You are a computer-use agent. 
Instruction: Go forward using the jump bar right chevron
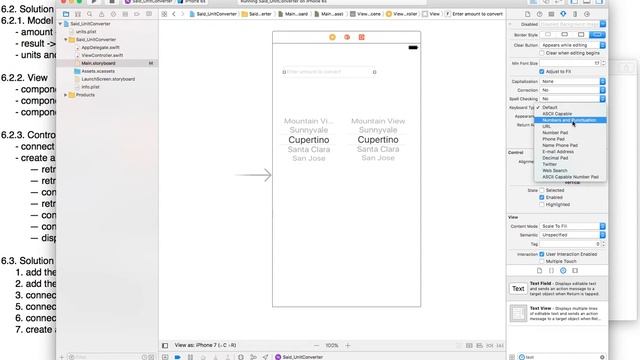[182, 14]
